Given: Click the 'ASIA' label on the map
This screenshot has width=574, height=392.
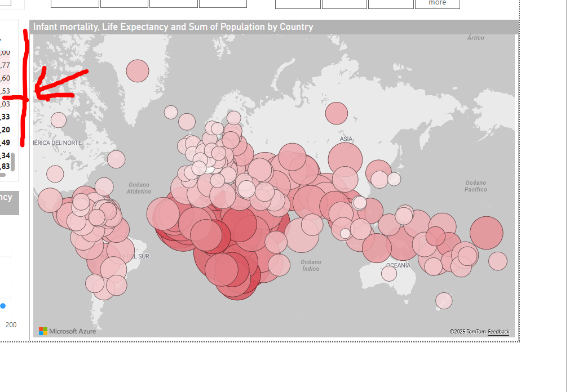Looking at the screenshot, I should [x=346, y=139].
